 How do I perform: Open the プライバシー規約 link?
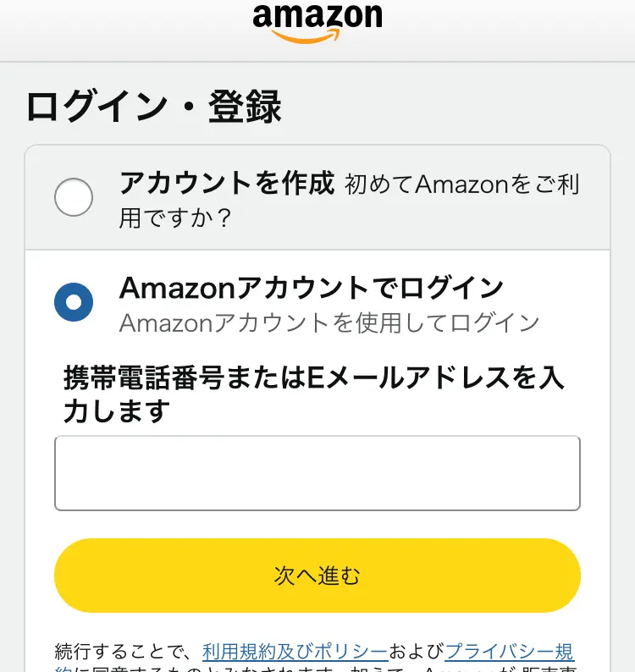tap(509, 652)
